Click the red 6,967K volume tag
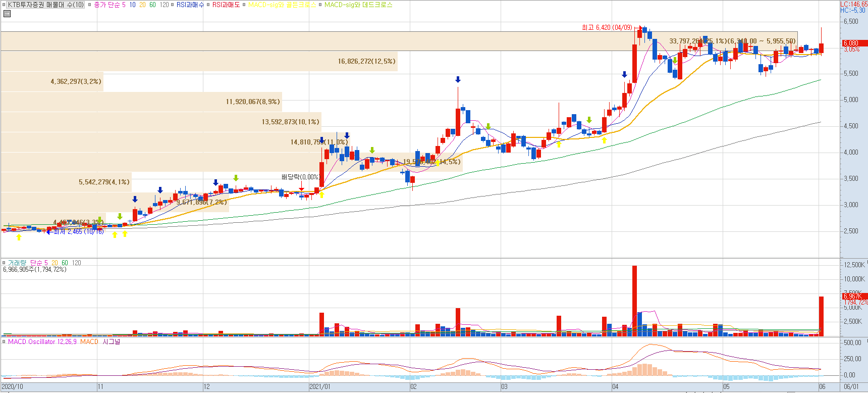The image size is (868, 393). pyautogui.click(x=855, y=297)
